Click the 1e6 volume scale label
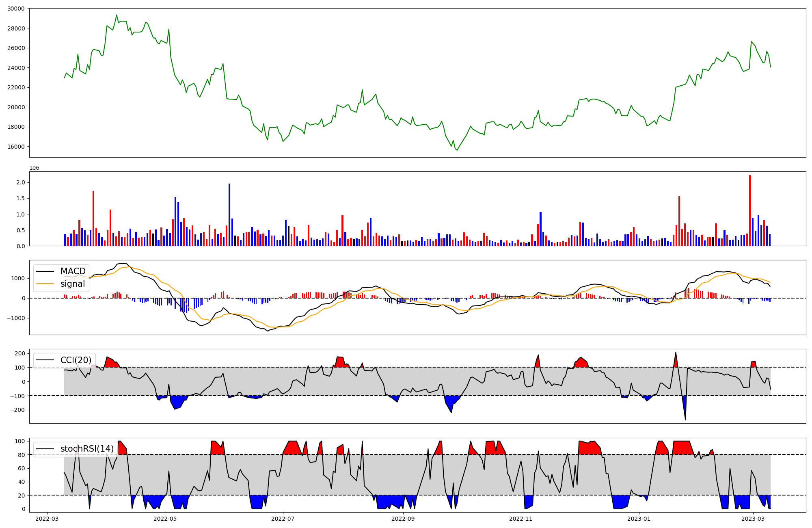 coord(34,168)
